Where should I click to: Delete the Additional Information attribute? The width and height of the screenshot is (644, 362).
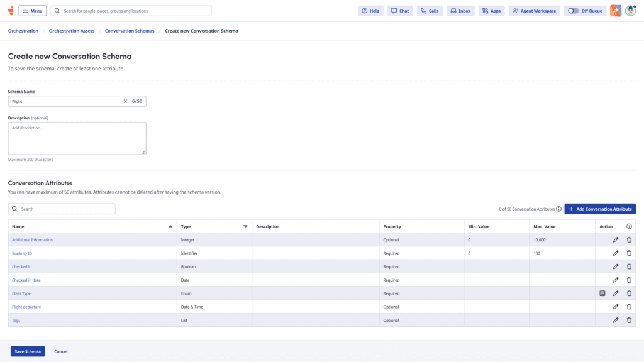coord(629,240)
